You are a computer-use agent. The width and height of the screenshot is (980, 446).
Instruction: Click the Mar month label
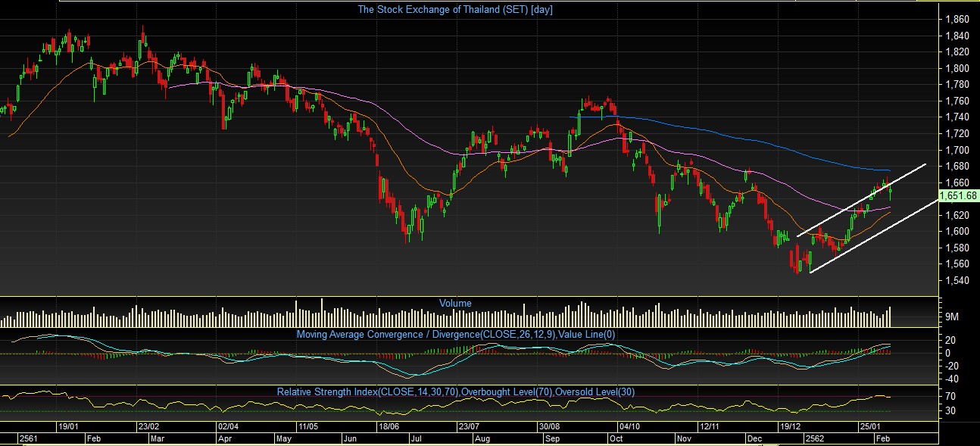coord(157,438)
